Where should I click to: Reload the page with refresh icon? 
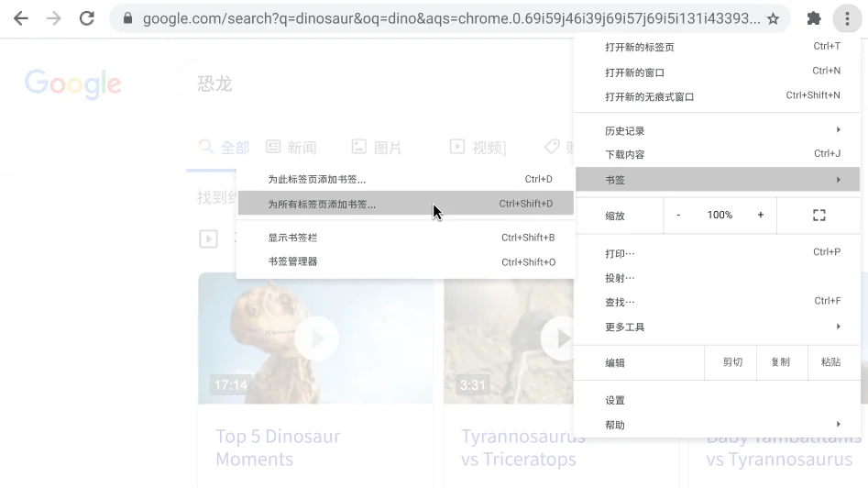87,18
